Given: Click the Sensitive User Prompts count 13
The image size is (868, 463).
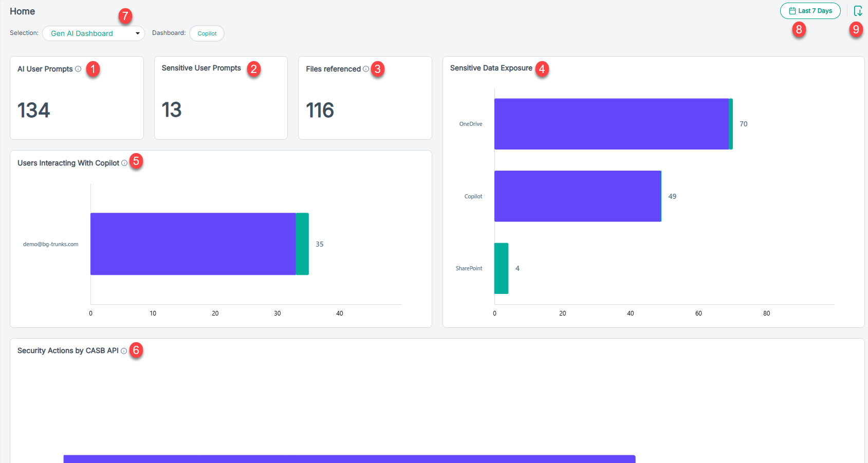Looking at the screenshot, I should pyautogui.click(x=172, y=110).
